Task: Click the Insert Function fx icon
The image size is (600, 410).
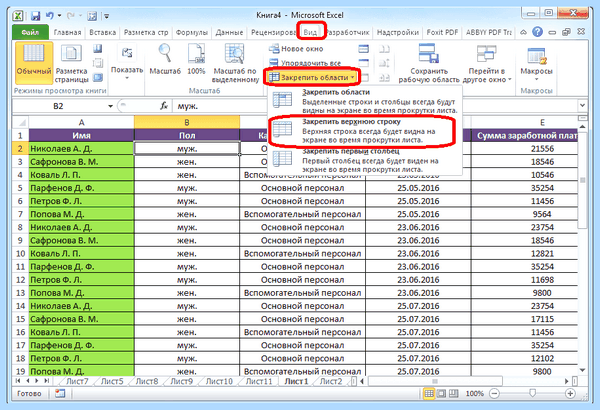Action: tap(164, 106)
